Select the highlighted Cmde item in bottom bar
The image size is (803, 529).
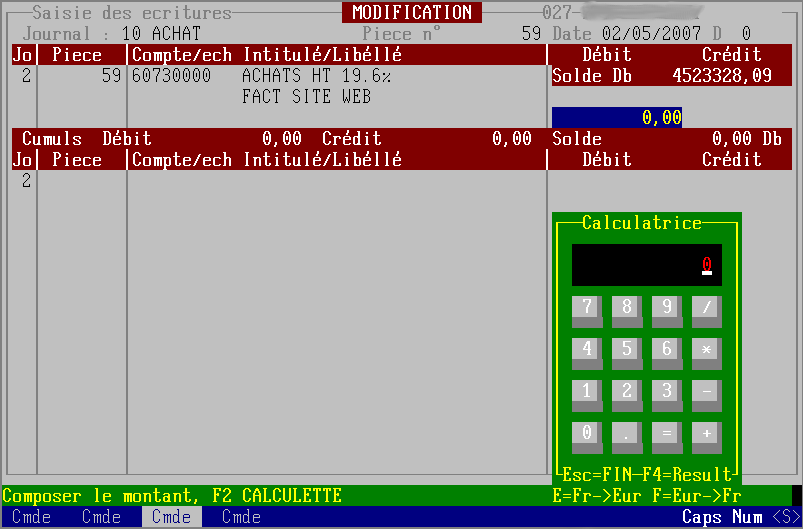172,517
